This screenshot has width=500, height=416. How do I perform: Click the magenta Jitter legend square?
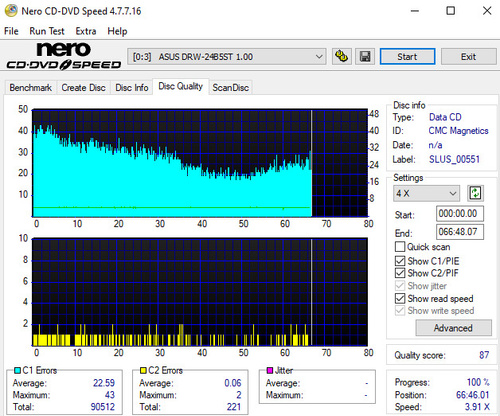270,370
